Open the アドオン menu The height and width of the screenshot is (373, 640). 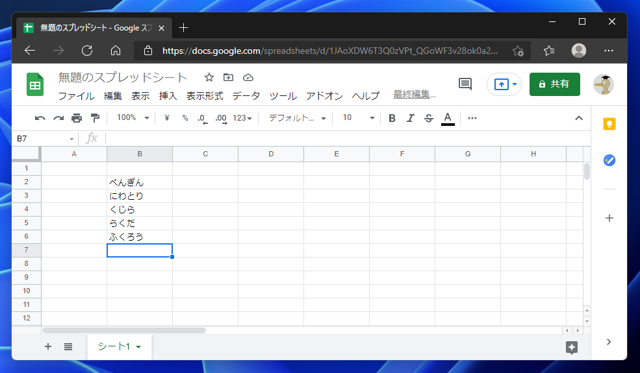pos(324,96)
